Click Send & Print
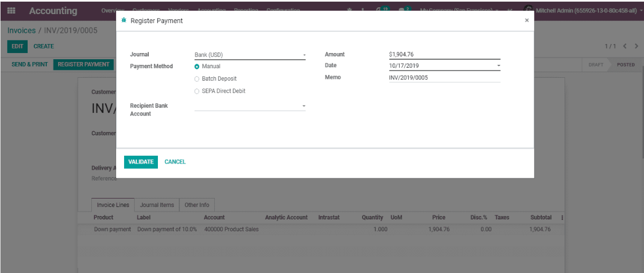This screenshot has height=273, width=644. (29, 64)
